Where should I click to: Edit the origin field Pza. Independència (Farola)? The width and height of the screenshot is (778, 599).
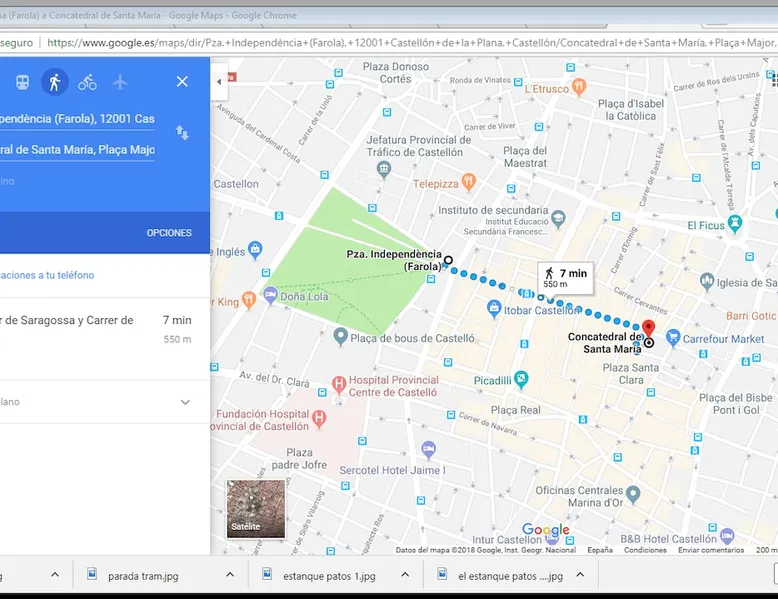[77, 119]
